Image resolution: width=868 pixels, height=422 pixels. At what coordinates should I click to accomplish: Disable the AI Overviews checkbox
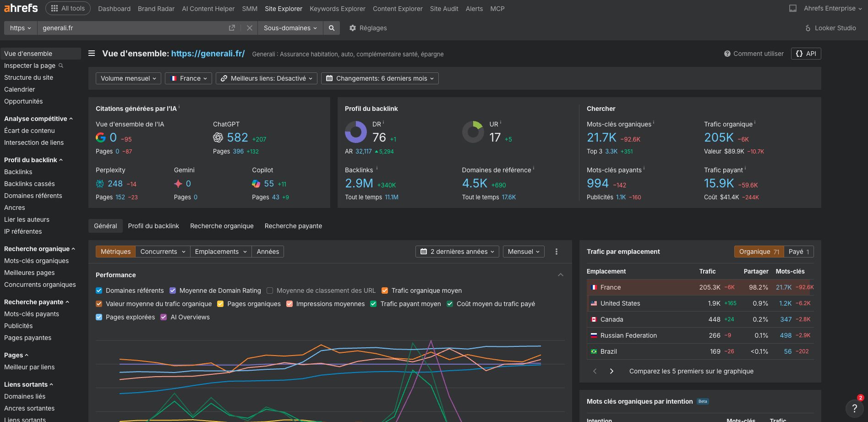[x=163, y=317]
